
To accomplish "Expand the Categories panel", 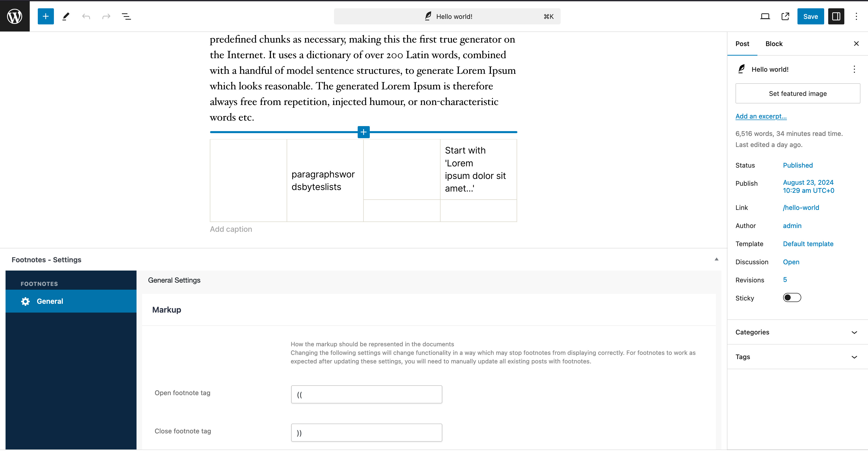I will pos(797,332).
